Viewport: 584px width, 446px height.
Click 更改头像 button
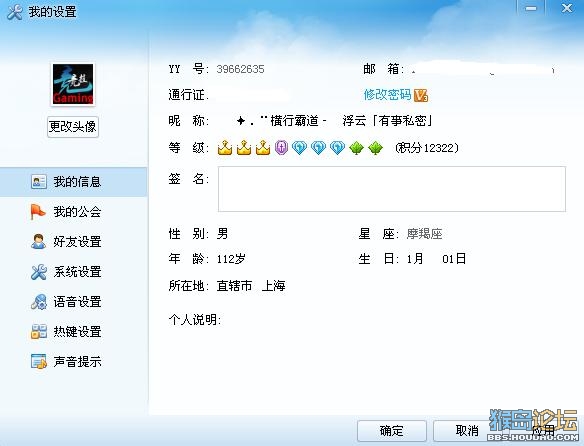(73, 127)
